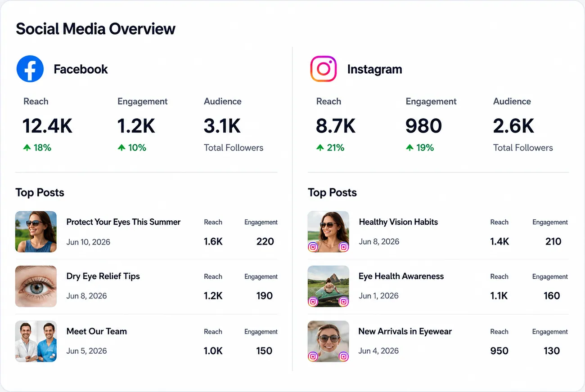Open the 'Protect Your Eyes This Summer' post title
Viewport: 585px width, 392px height.
coord(123,222)
